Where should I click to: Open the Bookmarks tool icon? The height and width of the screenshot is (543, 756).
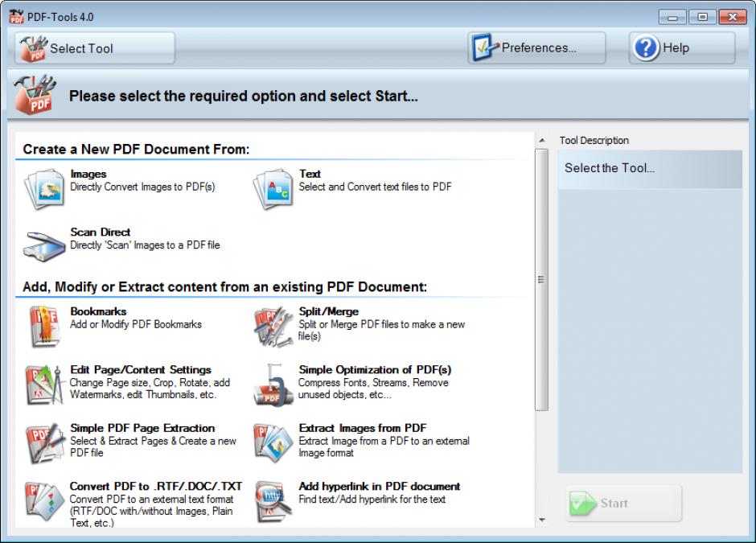pyautogui.click(x=44, y=327)
